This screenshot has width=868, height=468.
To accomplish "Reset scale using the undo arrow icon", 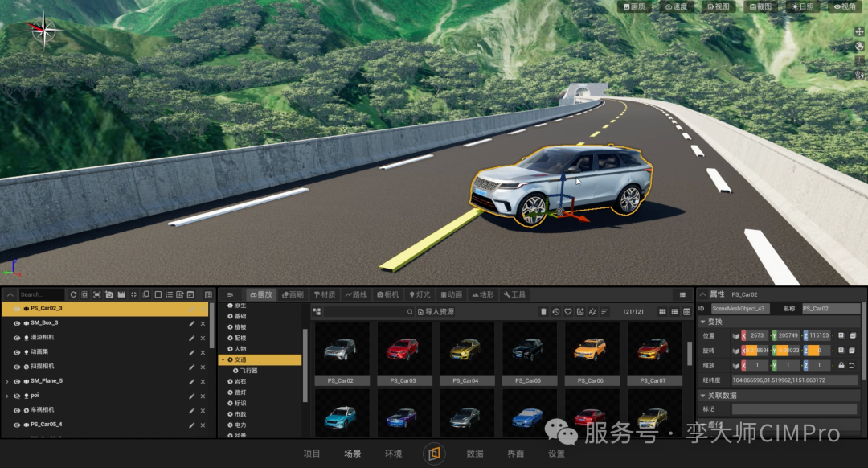I will [x=852, y=366].
